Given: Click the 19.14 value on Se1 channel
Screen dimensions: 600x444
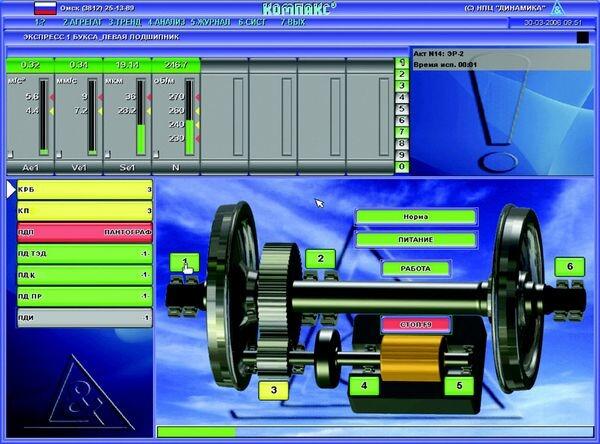Looking at the screenshot, I should pos(127,65).
